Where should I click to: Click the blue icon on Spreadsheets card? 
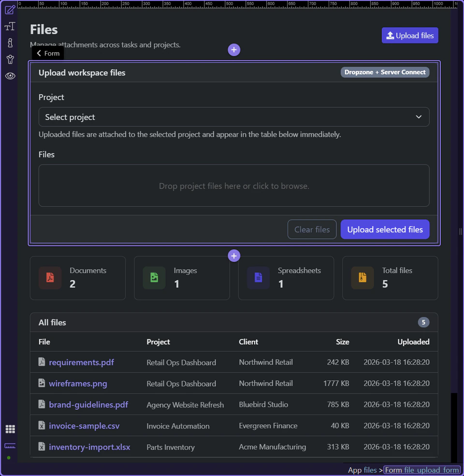pos(258,278)
